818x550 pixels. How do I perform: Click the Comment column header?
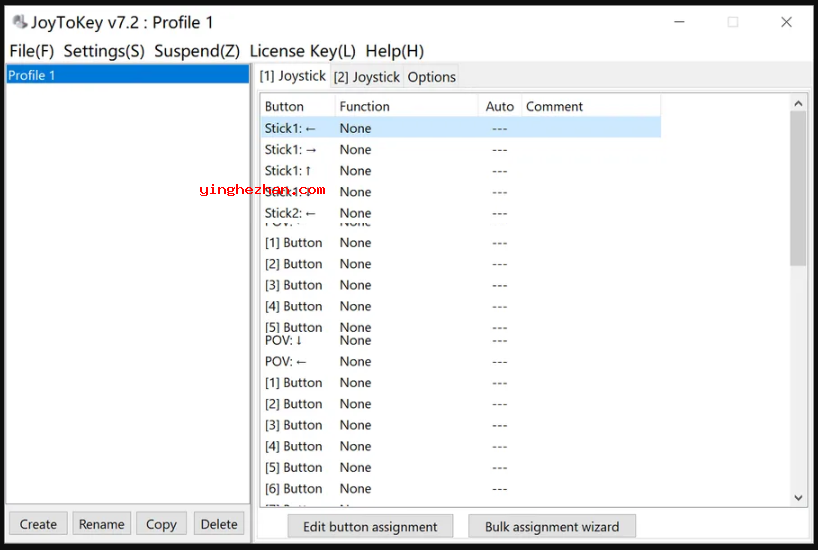pos(591,106)
